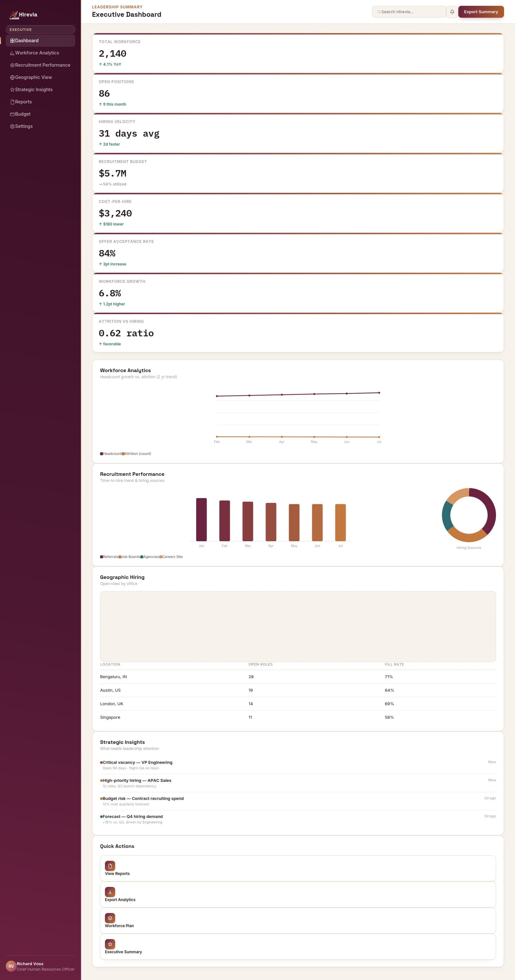
Task: Click the Jul headcount data point
Action: point(379,393)
